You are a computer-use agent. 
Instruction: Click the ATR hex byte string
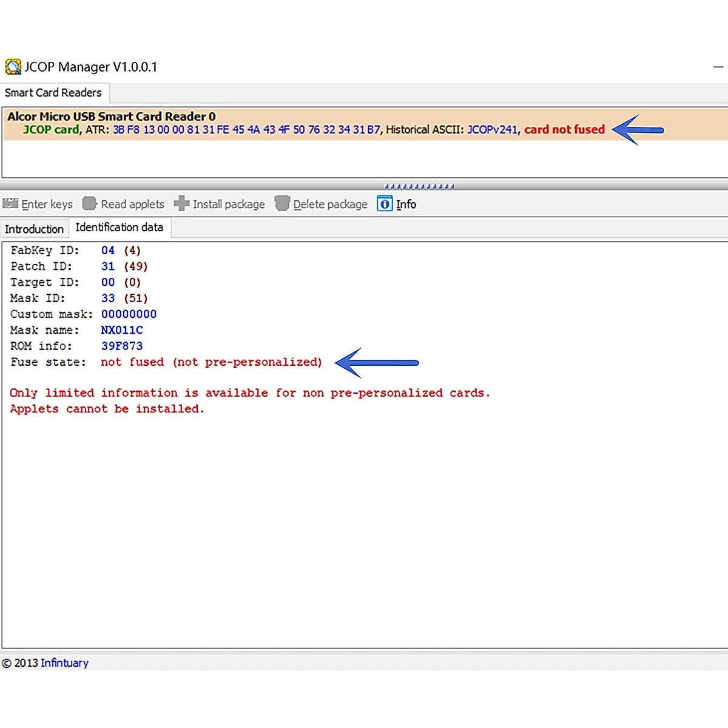click(246, 130)
